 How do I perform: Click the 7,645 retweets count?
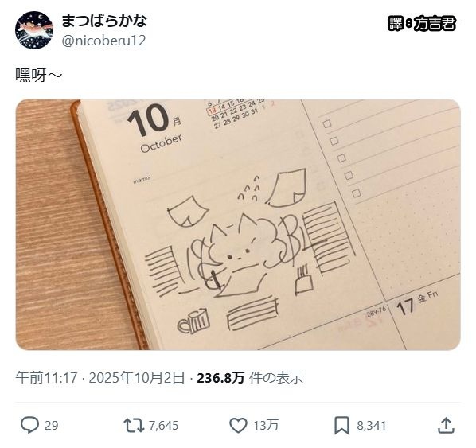pos(163,426)
